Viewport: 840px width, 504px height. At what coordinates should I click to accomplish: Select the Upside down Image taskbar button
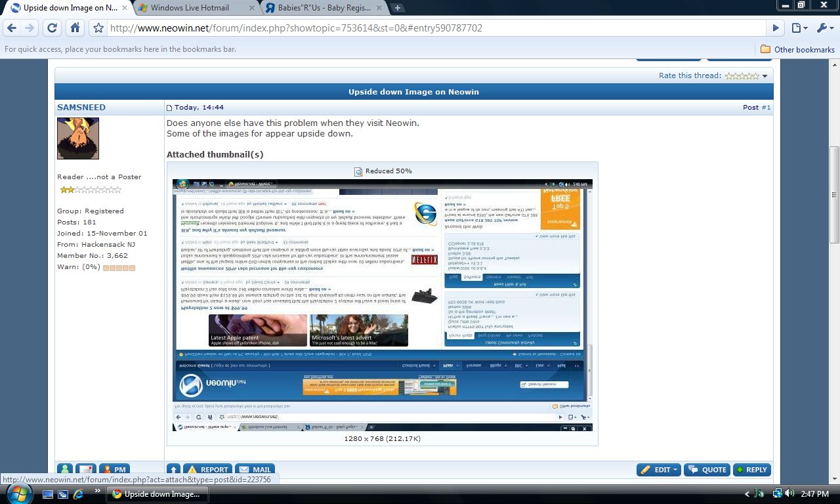tap(159, 494)
